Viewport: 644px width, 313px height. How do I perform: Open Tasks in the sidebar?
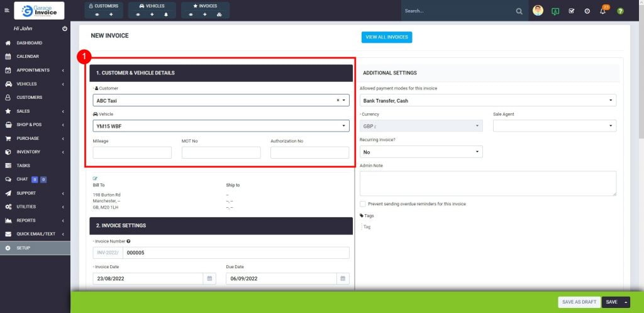(x=35, y=166)
